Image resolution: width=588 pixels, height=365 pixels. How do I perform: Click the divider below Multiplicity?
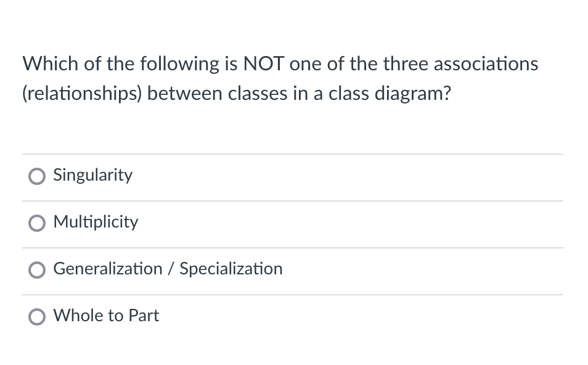[293, 247]
